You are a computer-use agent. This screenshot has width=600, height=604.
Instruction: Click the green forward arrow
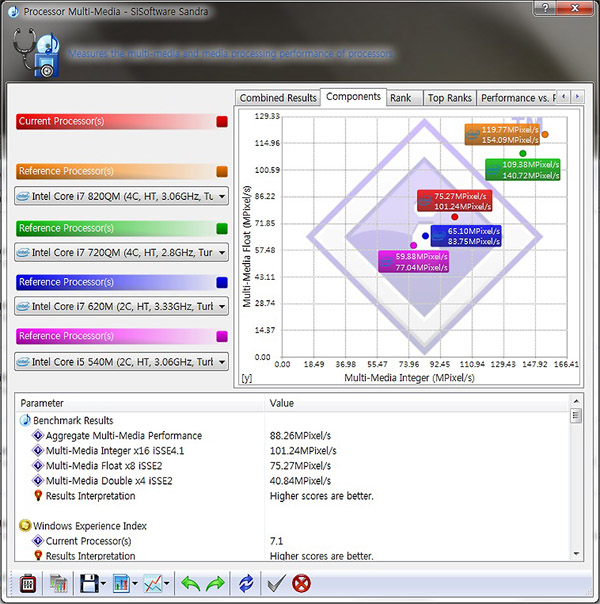(x=215, y=584)
